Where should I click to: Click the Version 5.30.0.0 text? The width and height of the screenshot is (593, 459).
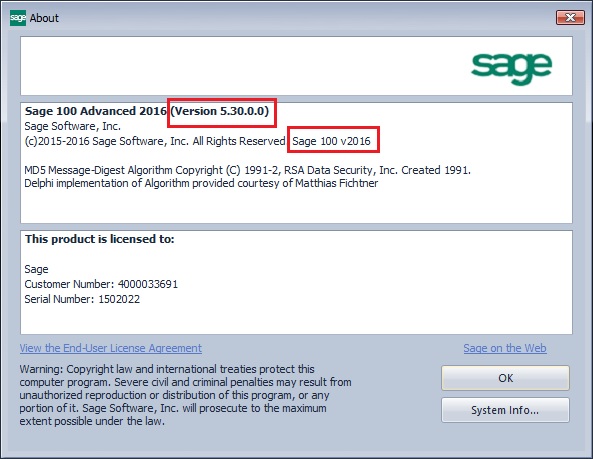click(x=220, y=111)
